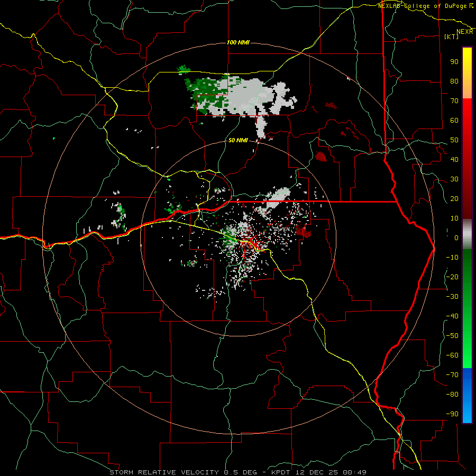This screenshot has height=476, width=476.
Task: Click the 90 value on velocity scale
Action: (x=454, y=62)
